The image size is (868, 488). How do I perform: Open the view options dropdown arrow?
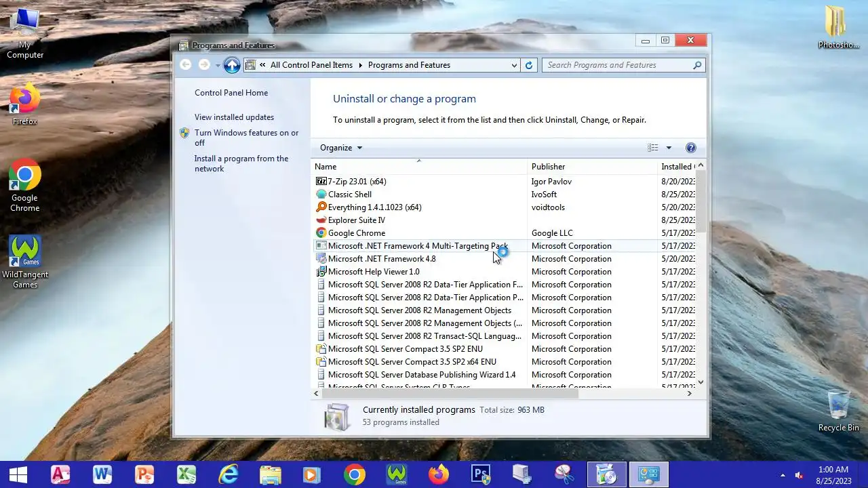[x=669, y=148]
